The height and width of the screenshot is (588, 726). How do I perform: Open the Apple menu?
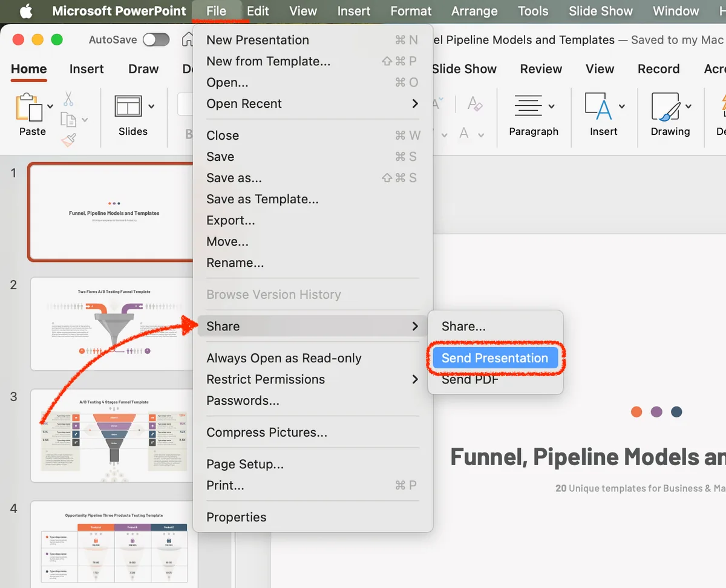point(26,11)
